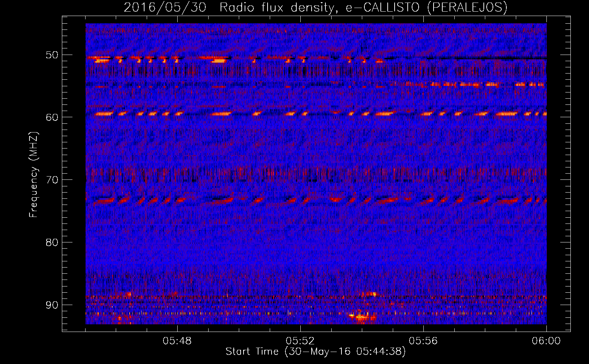Select the 50 frequency axis label
589x364 pixels.
[x=52, y=55]
